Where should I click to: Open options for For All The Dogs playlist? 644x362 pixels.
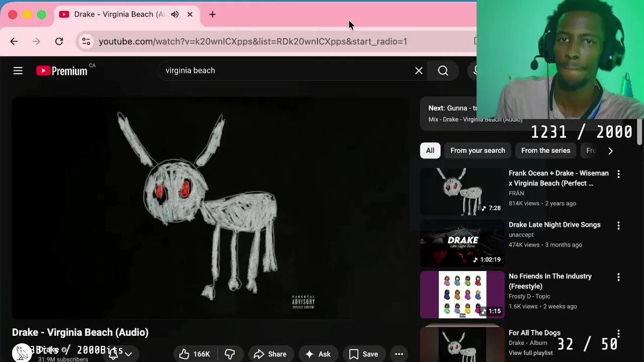tap(618, 334)
